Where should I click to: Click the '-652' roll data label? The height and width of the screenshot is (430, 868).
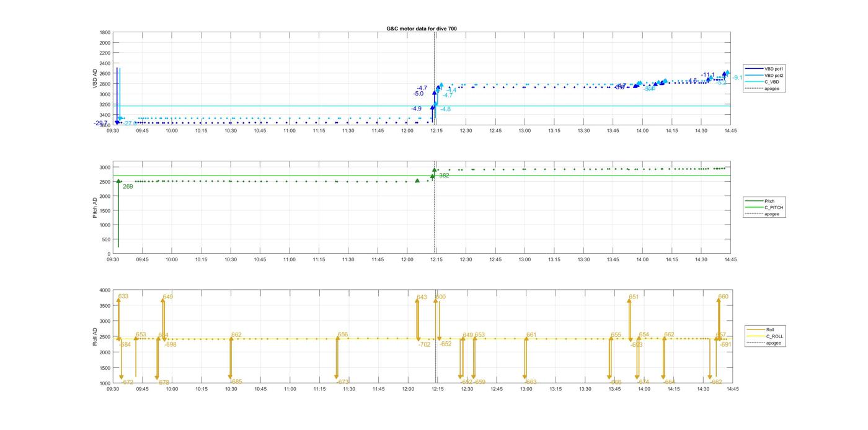point(446,344)
